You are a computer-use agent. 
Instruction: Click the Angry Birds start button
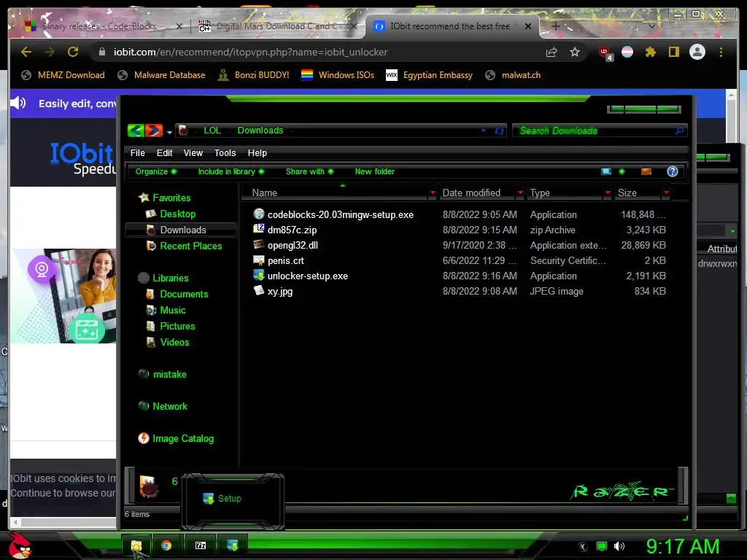click(x=19, y=545)
